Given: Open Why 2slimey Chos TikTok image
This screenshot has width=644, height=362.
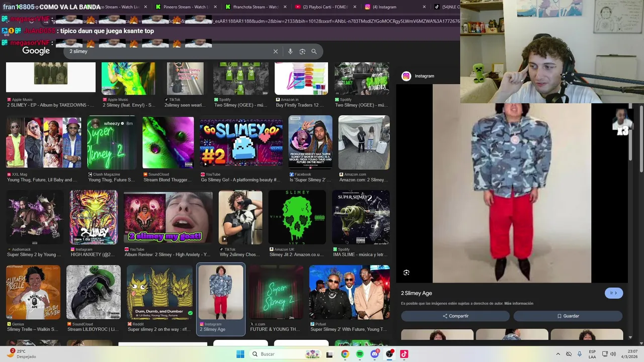Looking at the screenshot, I should 240,217.
